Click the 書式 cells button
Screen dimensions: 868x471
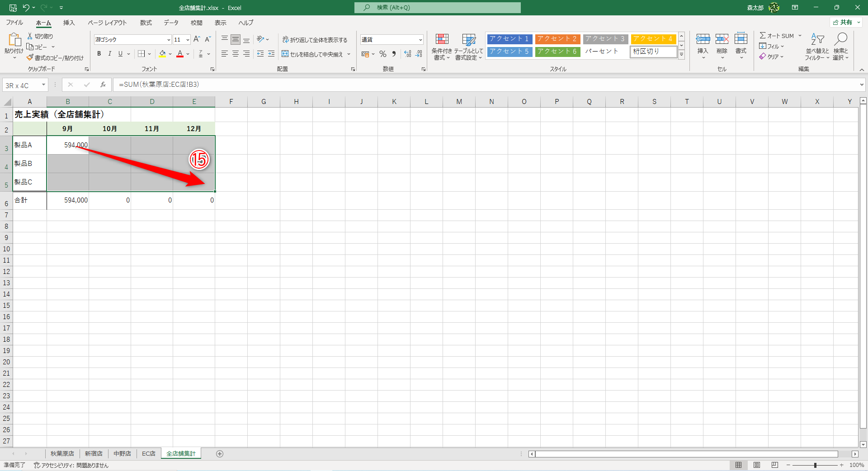pos(741,46)
